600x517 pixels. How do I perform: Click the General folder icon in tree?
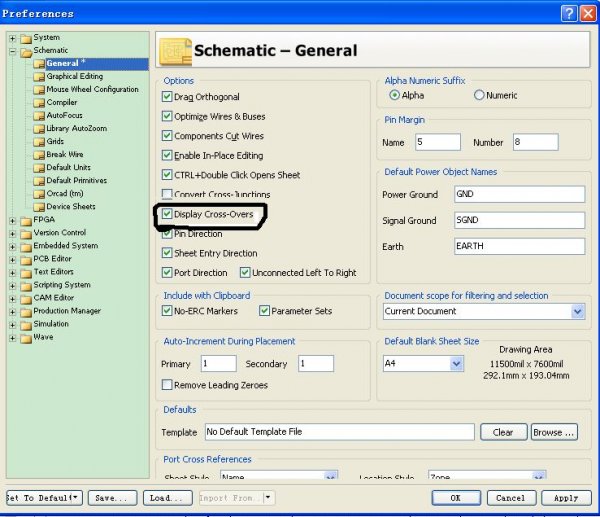click(39, 64)
